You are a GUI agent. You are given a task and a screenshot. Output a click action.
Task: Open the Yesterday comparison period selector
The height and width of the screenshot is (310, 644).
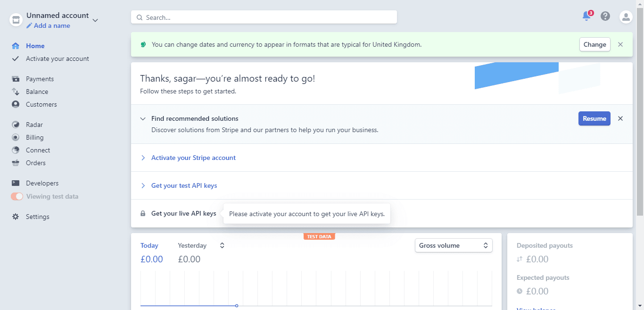click(x=222, y=245)
